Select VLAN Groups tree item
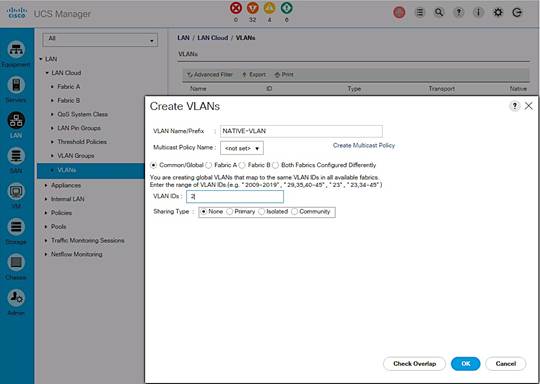Image resolution: width=540 pixels, height=384 pixels. 76,156
